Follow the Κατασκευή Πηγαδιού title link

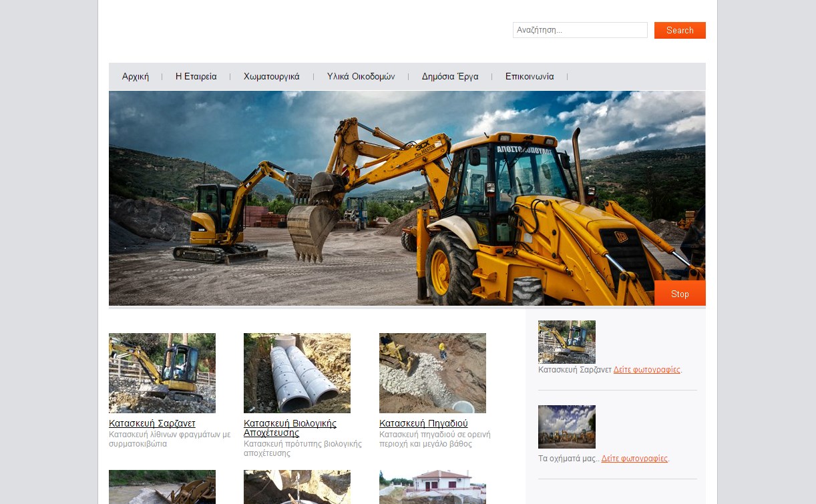pyautogui.click(x=423, y=423)
